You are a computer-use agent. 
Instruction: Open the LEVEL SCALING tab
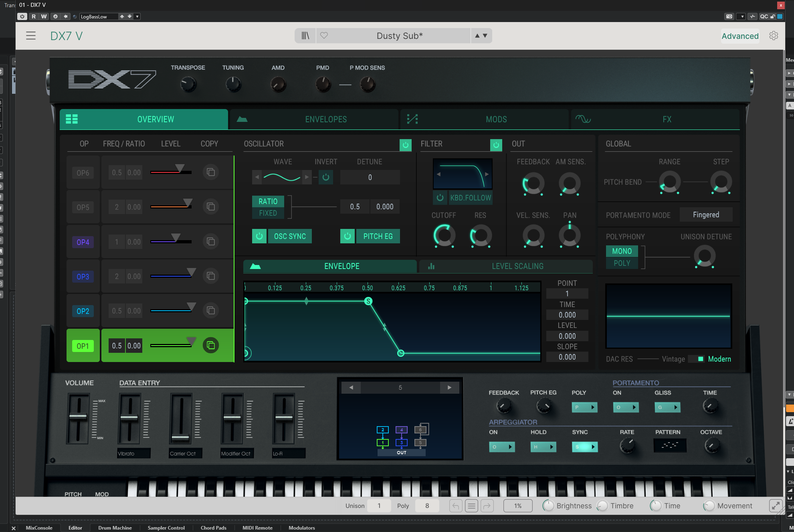point(506,266)
